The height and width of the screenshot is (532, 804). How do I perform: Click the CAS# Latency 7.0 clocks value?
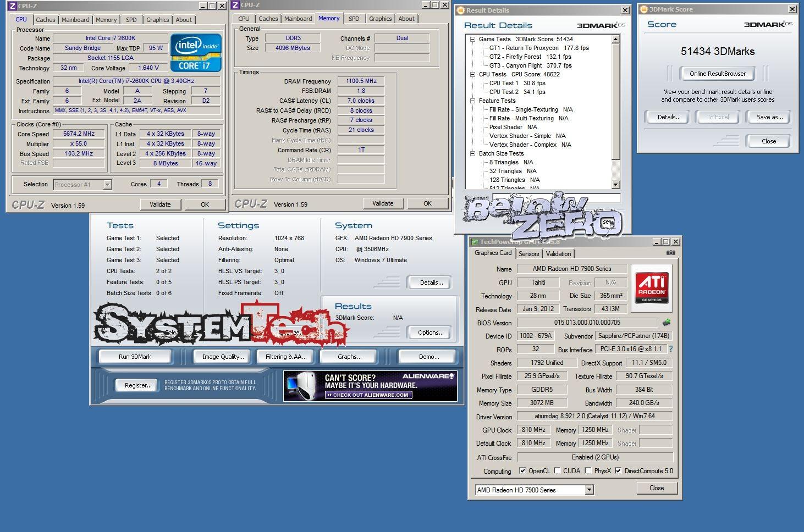[361, 101]
